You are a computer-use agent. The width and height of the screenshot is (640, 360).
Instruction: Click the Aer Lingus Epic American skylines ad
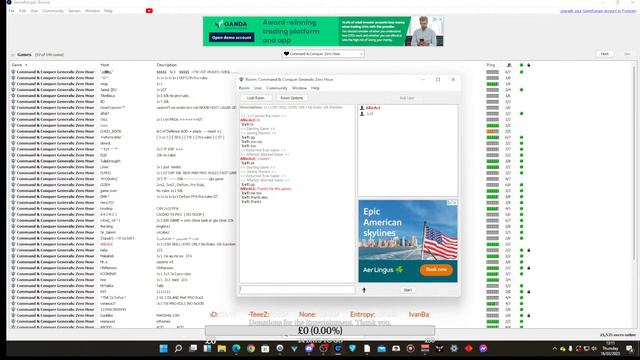point(408,241)
